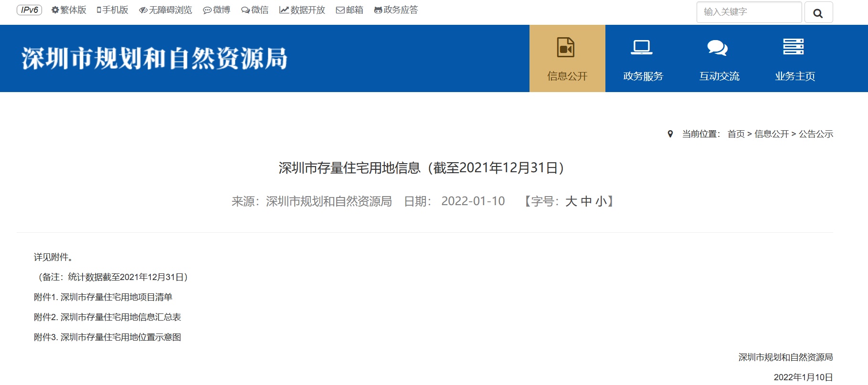Switch to 繁体版 traditional Chinese version
Screen dimensions: 868x385
tap(69, 10)
